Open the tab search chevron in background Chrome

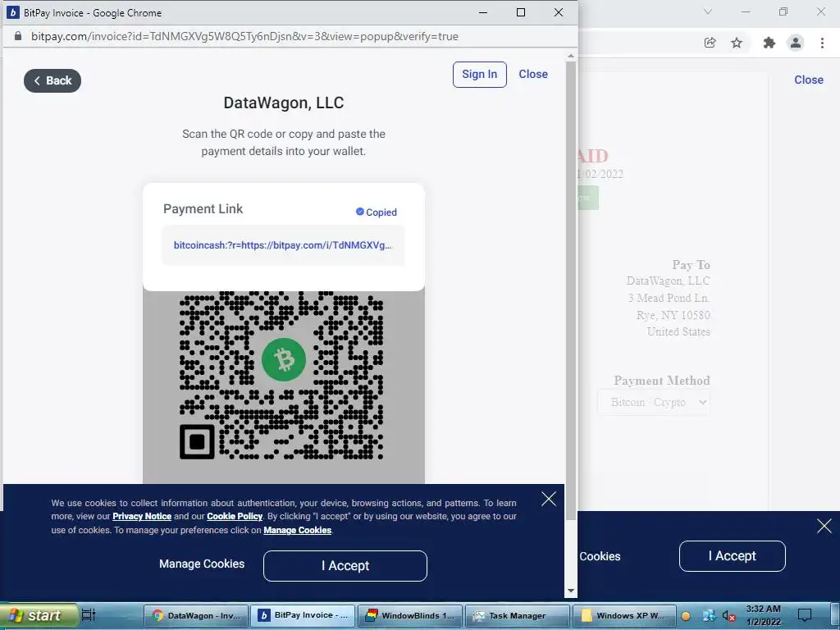pyautogui.click(x=708, y=11)
